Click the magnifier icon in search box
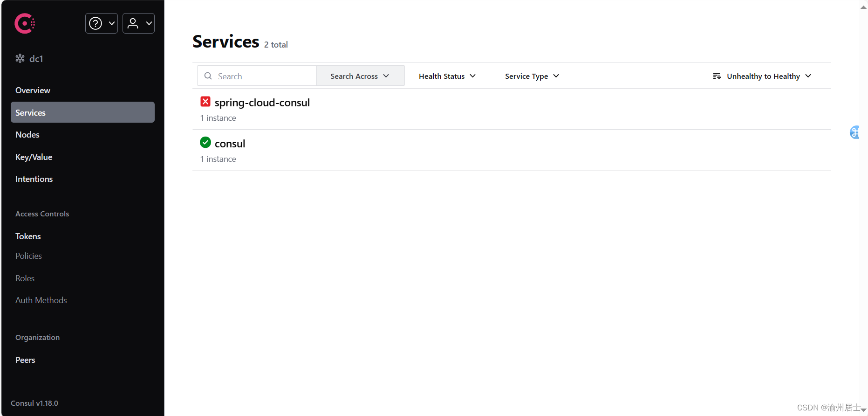This screenshot has height=416, width=868. point(208,76)
